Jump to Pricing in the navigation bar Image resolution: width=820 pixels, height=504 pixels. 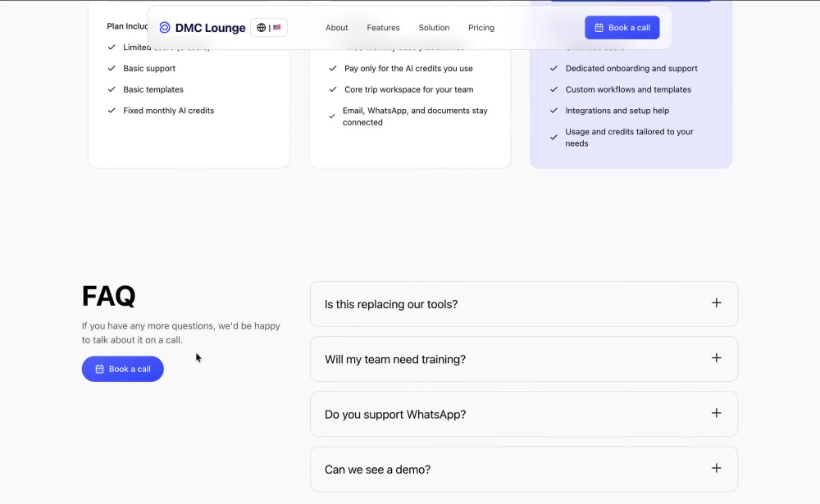[x=481, y=28]
